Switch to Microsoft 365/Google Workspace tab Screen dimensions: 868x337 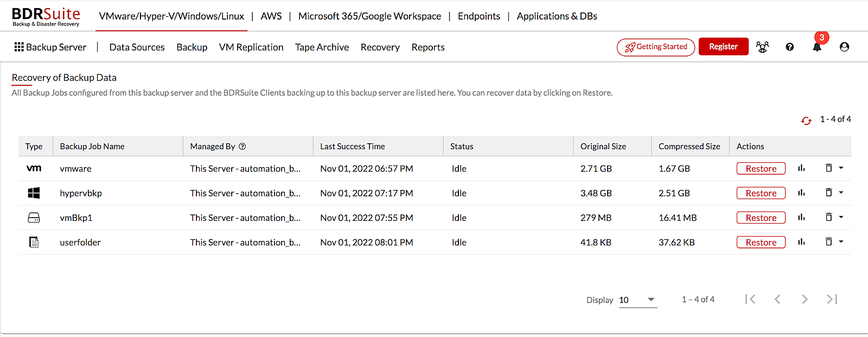pyautogui.click(x=370, y=16)
